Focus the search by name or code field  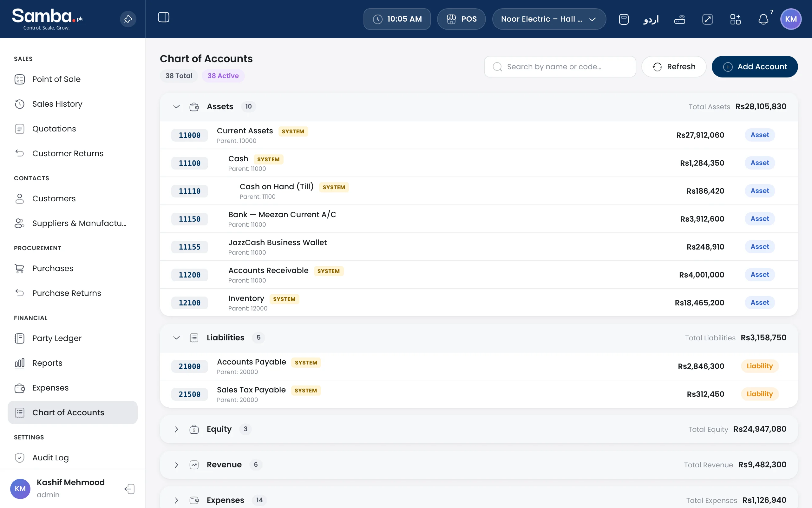point(560,67)
